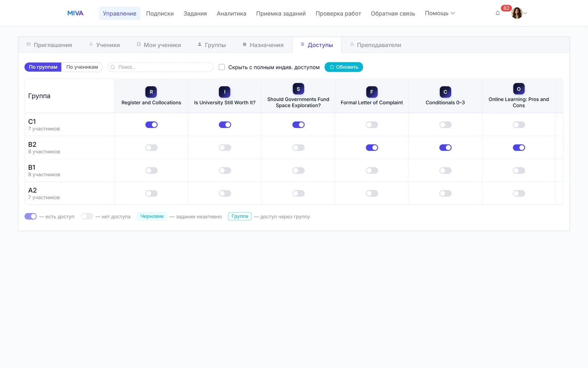Viewport: 588px width, 368px height.
Task: Expand the Помощь dropdown menu
Action: [440, 13]
